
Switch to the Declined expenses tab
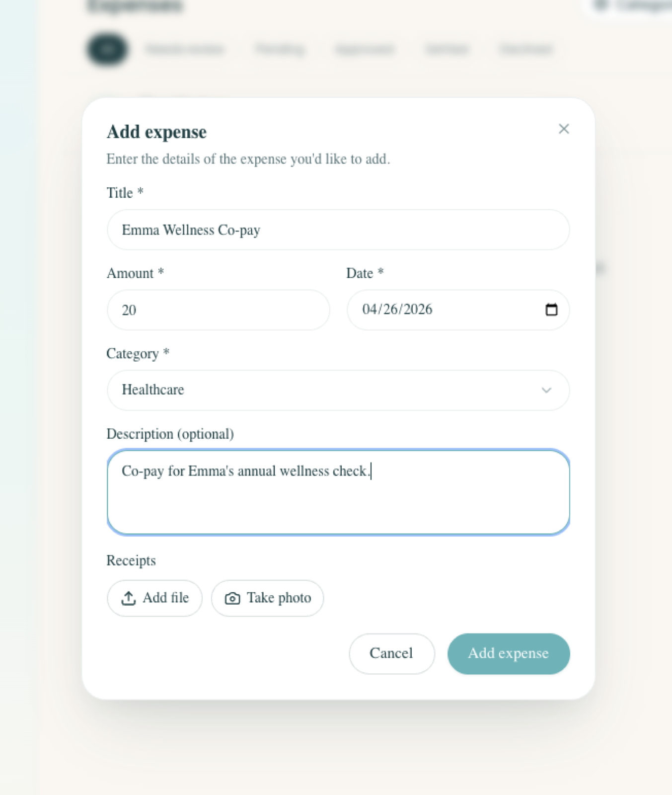tap(525, 50)
